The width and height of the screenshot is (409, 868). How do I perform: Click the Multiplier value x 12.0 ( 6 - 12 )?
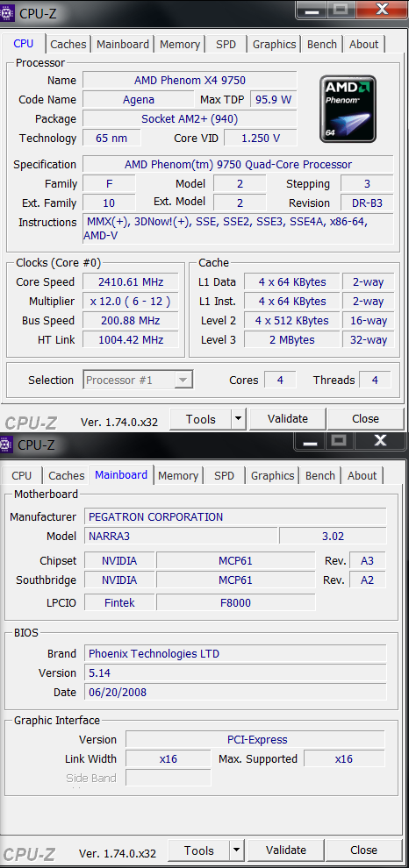pyautogui.click(x=131, y=301)
